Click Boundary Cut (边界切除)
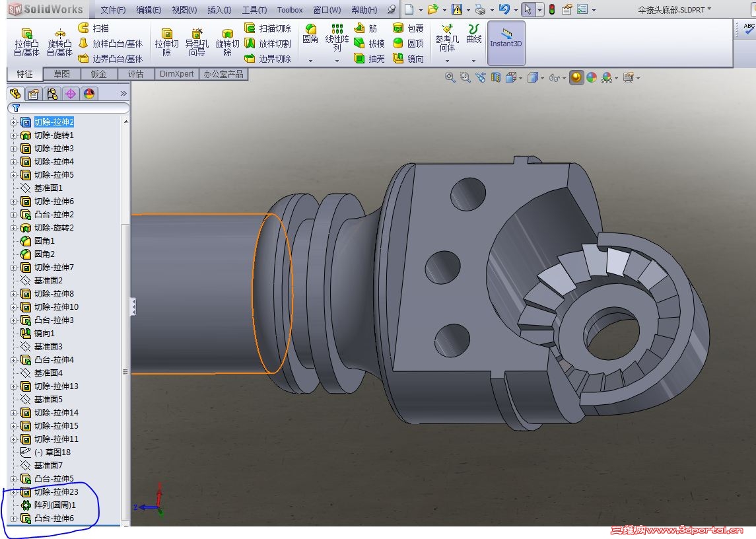This screenshot has height=539, width=756. point(267,58)
